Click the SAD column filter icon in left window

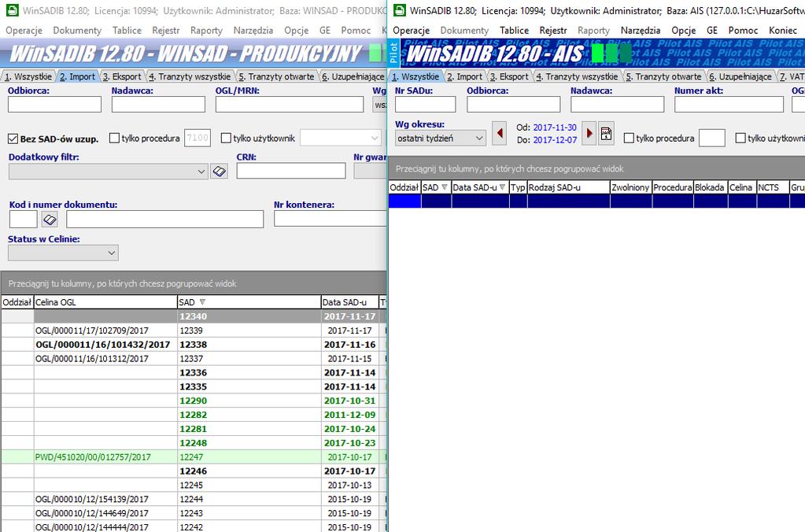click(202, 302)
